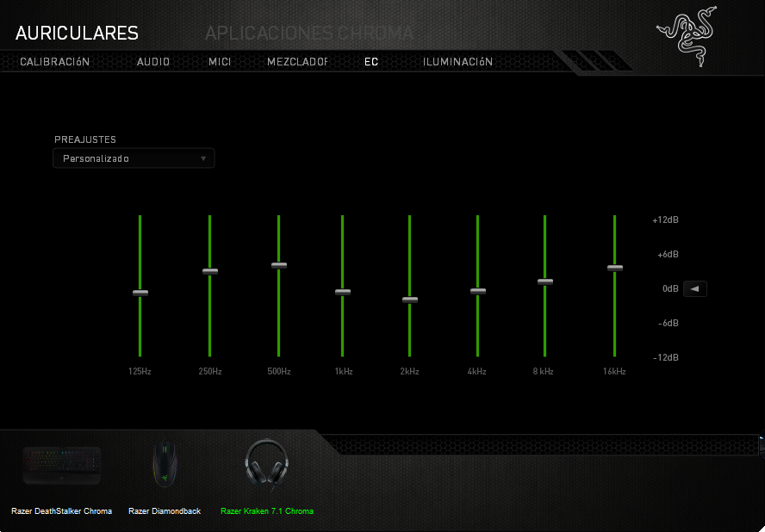This screenshot has height=532, width=765.
Task: Switch to the Audio tab
Action: coord(153,62)
